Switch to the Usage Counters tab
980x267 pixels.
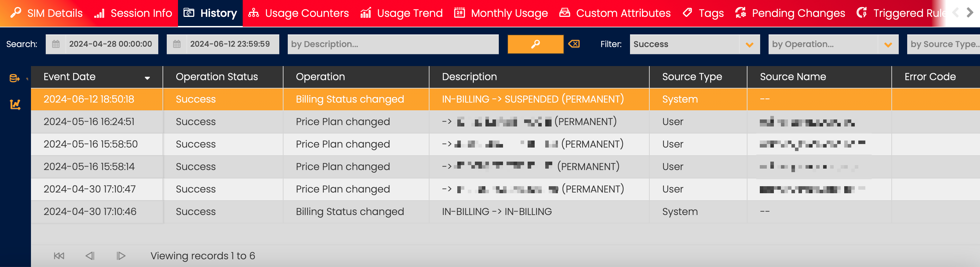pyautogui.click(x=298, y=13)
